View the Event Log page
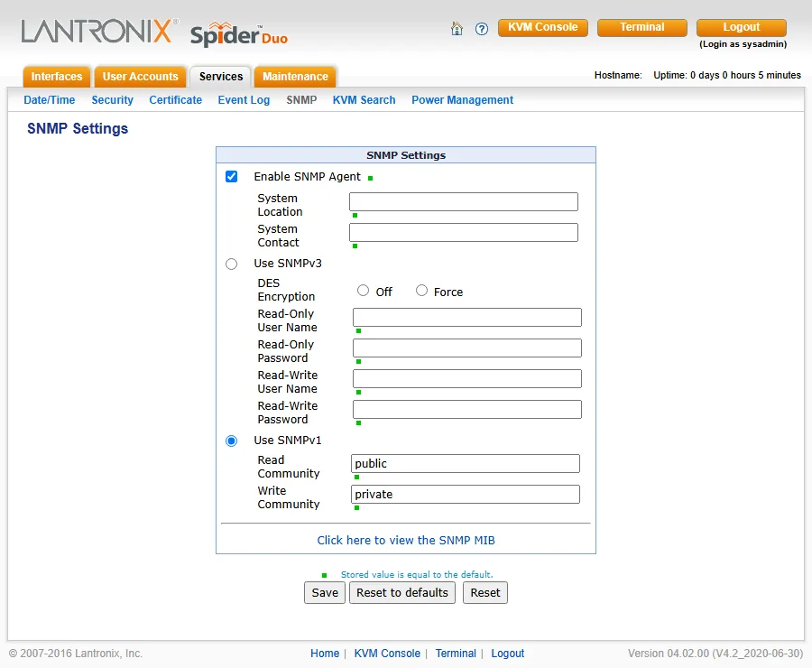This screenshot has height=668, width=812. click(244, 100)
